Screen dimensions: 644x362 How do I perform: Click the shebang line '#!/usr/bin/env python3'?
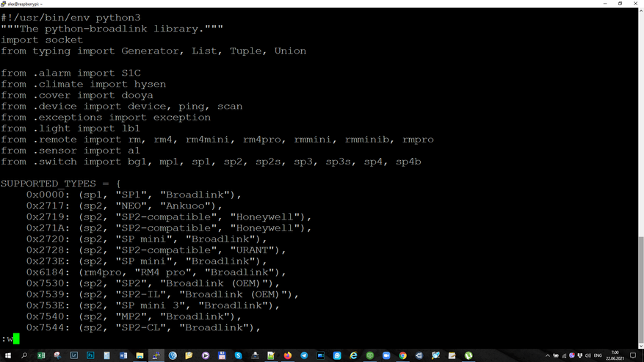[70, 18]
